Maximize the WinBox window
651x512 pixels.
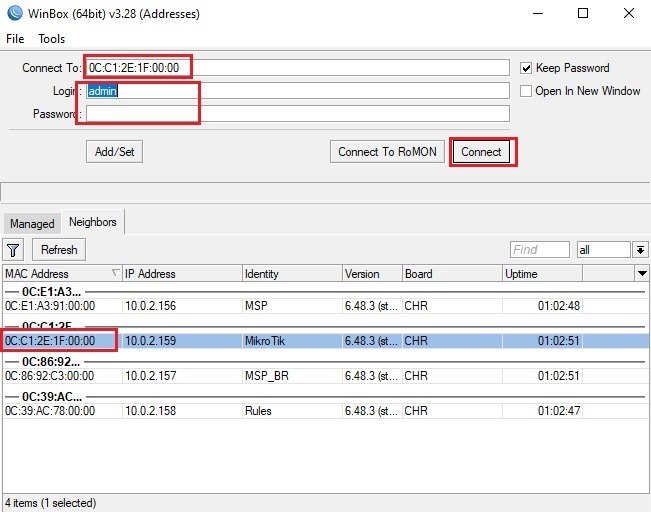point(583,13)
